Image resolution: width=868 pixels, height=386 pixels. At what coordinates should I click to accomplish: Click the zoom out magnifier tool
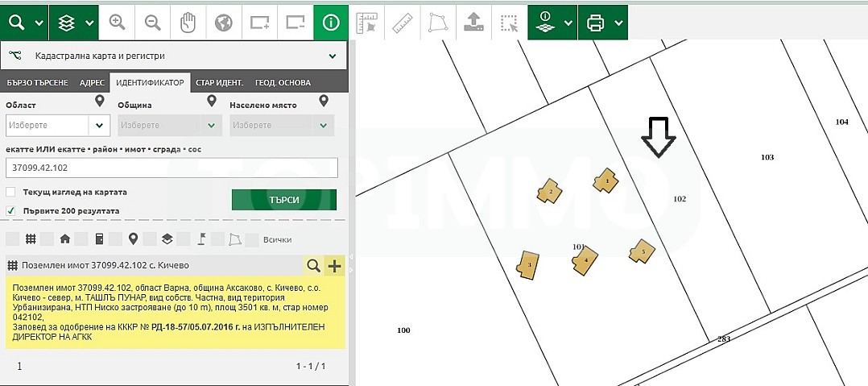pos(152,23)
